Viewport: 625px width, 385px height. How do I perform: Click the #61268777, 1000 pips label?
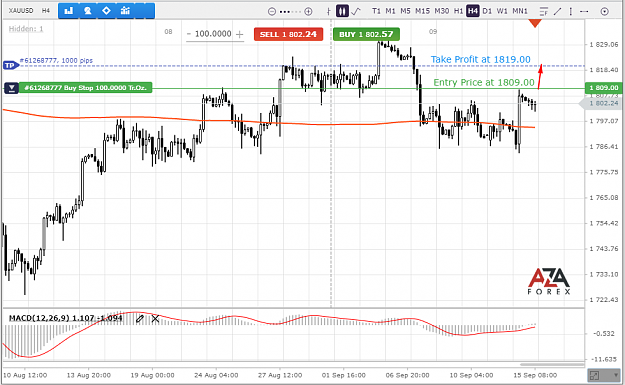(56, 61)
